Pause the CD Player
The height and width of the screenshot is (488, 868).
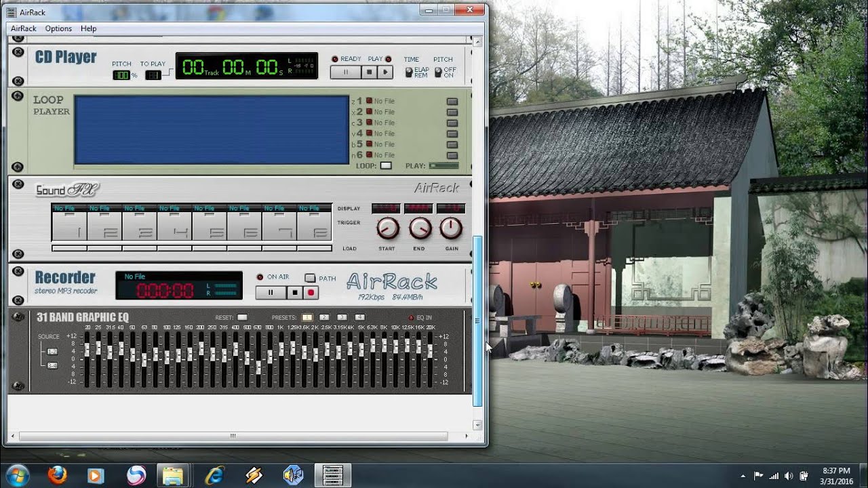tap(345, 72)
